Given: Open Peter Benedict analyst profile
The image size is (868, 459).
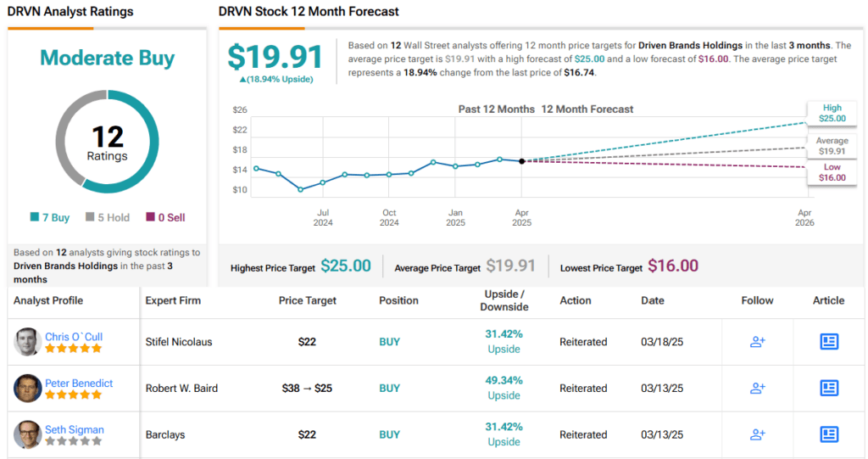Looking at the screenshot, I should pos(79,383).
